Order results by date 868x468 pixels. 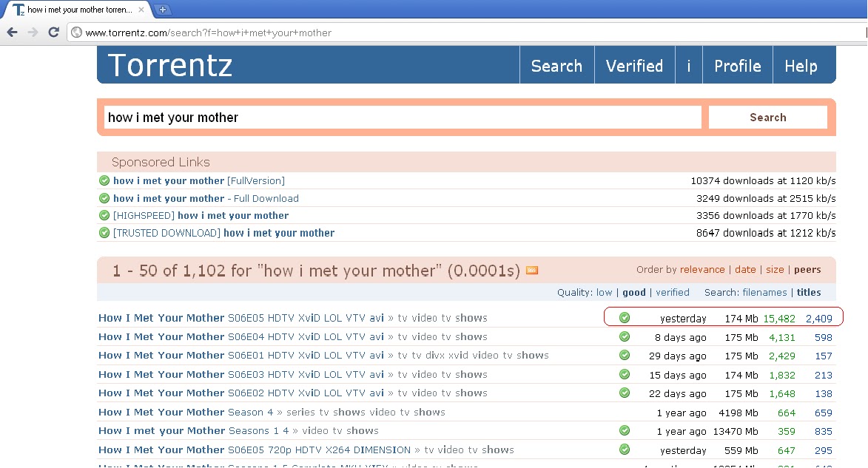(745, 269)
